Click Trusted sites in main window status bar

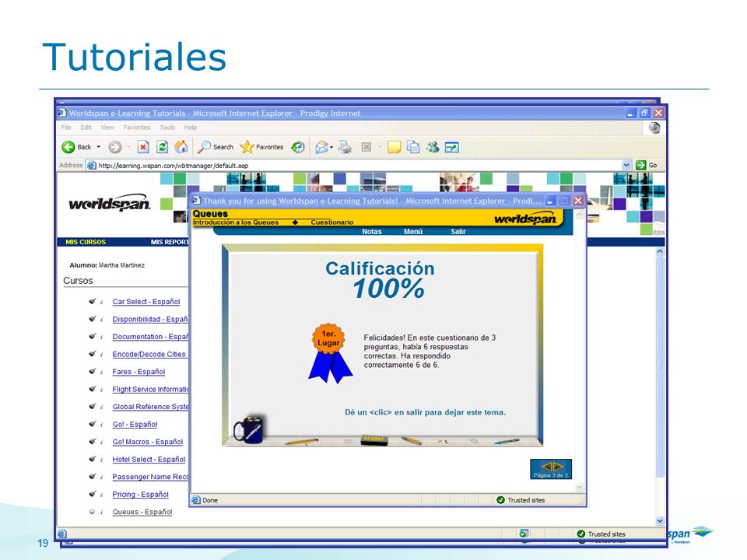601,534
